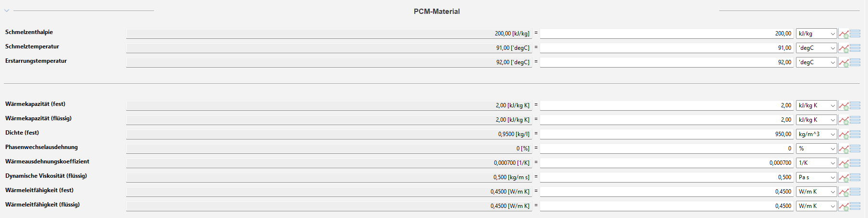Click the add-curve icon for Wärmeausdehnungskoeffizient
868x218 pixels.
pos(844,163)
